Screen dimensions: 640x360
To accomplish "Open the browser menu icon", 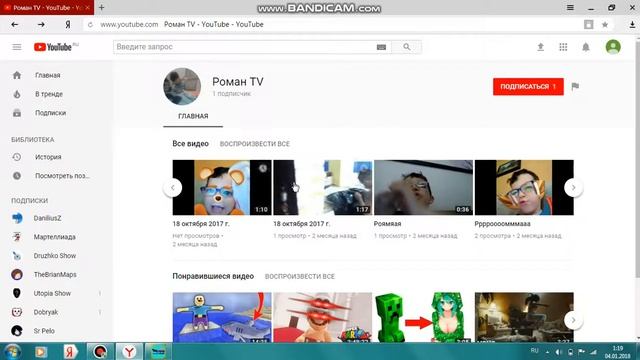I will pyautogui.click(x=570, y=7).
